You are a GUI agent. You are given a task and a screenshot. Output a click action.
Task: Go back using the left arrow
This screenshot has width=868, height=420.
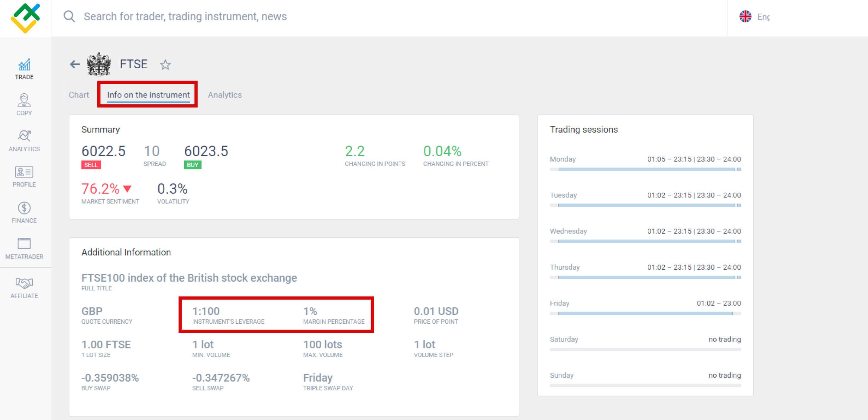[x=74, y=64]
